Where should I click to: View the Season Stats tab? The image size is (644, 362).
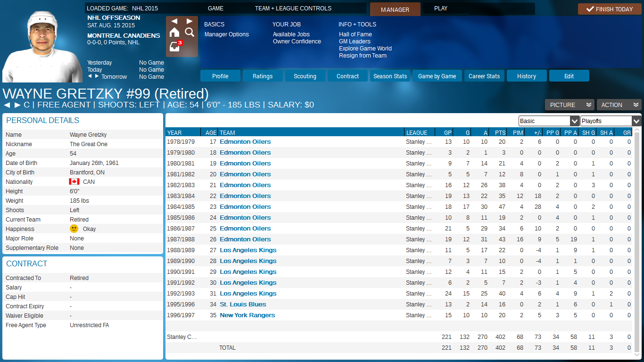[390, 76]
